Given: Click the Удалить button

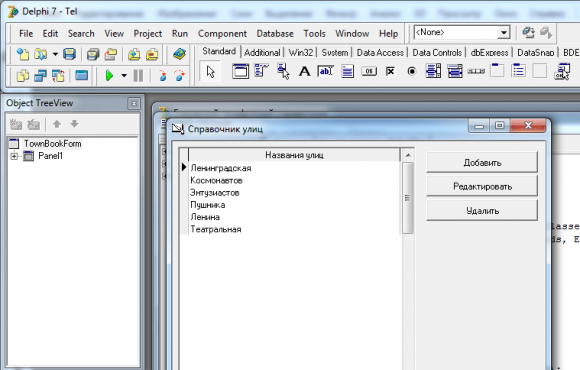Looking at the screenshot, I should tap(482, 211).
